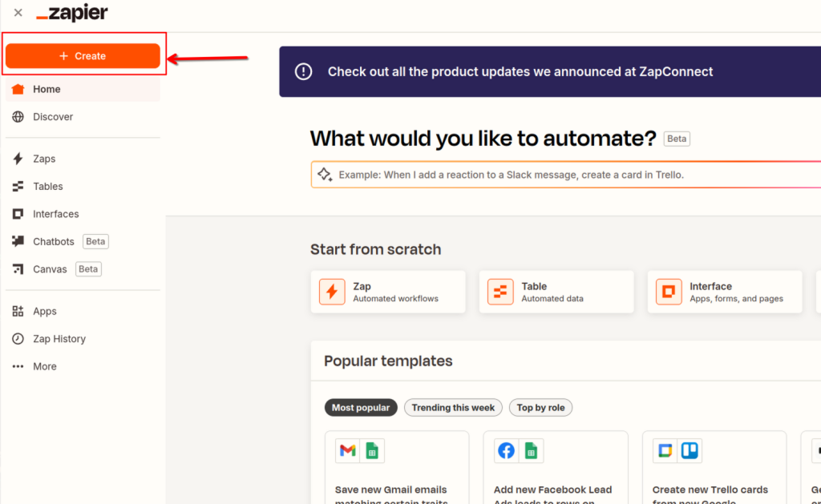The image size is (821, 504).
Task: Click the Google Calendar icon in template
Action: (x=665, y=450)
